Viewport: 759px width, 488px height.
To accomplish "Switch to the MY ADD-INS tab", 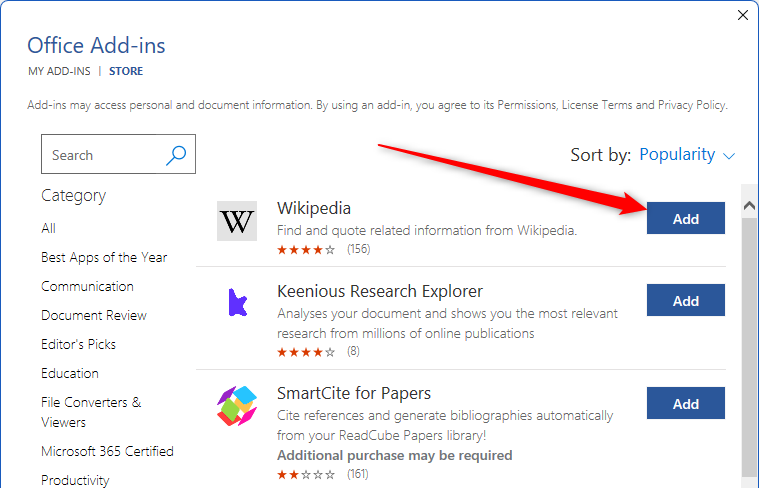I will point(59,71).
